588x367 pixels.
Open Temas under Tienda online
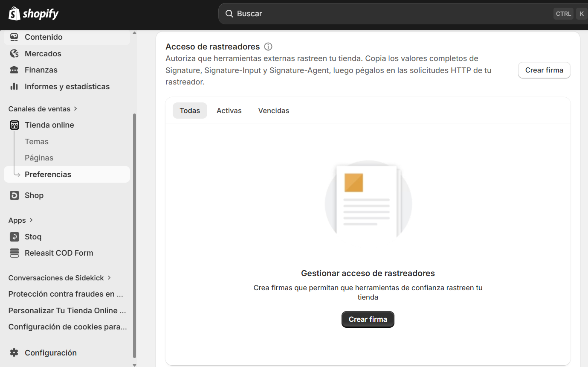pos(37,142)
